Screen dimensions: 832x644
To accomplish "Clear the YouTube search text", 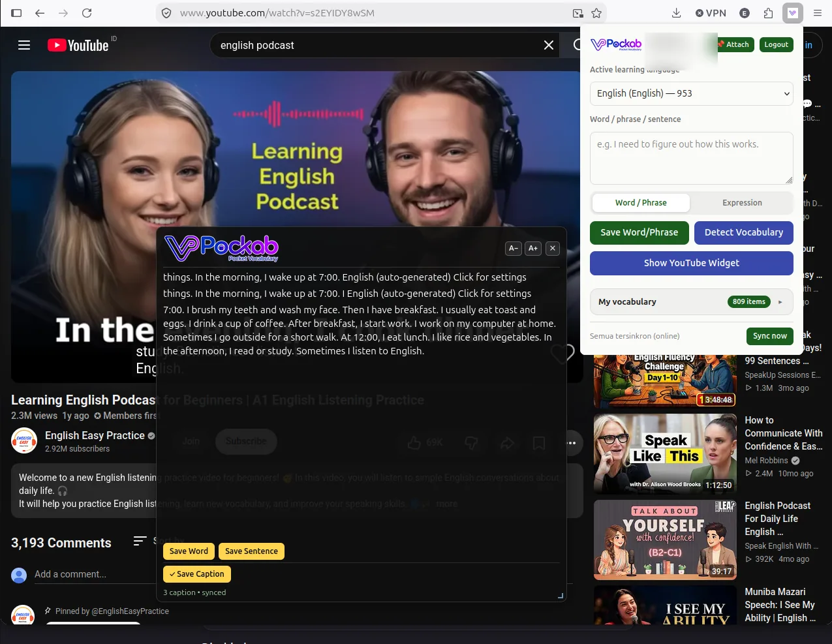I will (x=549, y=45).
